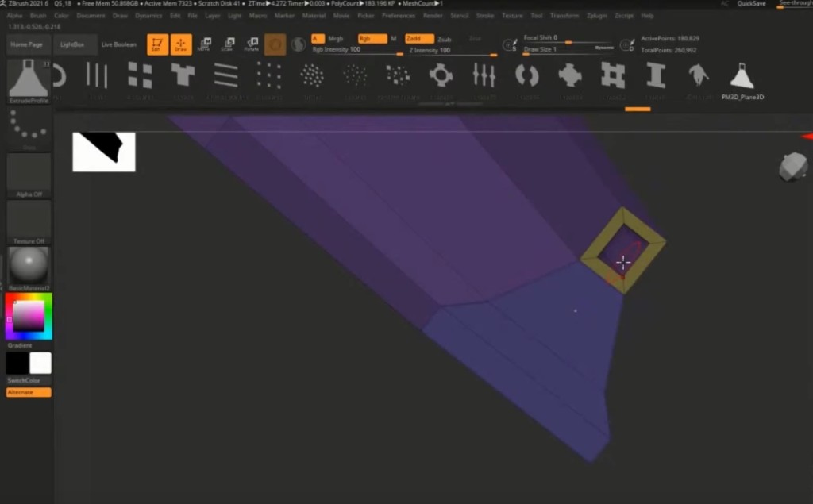Enable Zadd sculpting mode
The image size is (813, 504).
[419, 39]
